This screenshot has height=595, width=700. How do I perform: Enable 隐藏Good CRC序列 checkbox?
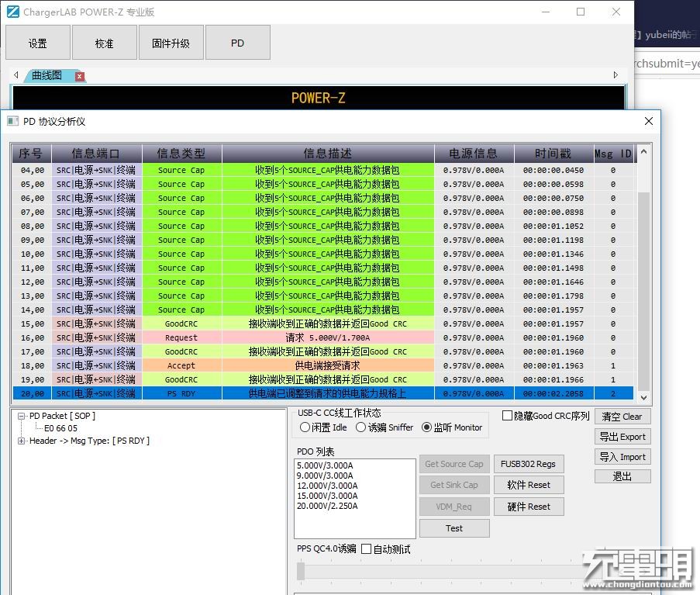(507, 416)
